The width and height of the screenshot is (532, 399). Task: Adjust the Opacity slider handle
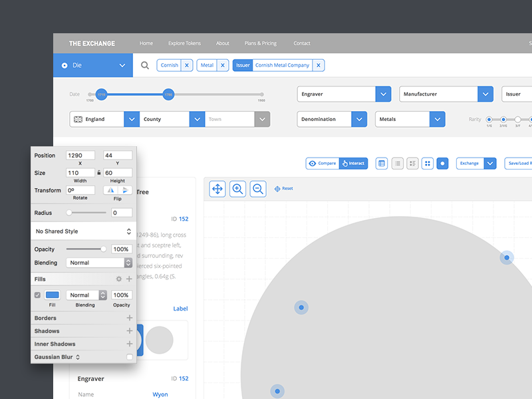(x=103, y=249)
